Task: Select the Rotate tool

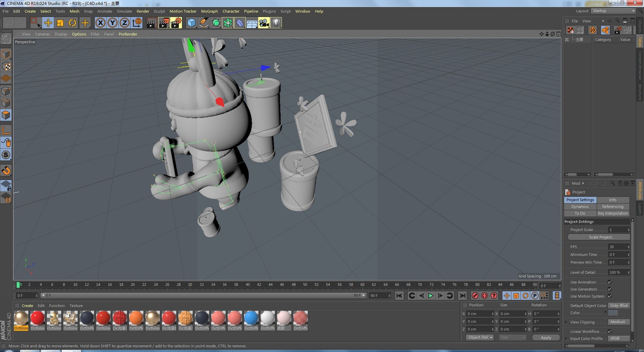Action: pos(72,23)
